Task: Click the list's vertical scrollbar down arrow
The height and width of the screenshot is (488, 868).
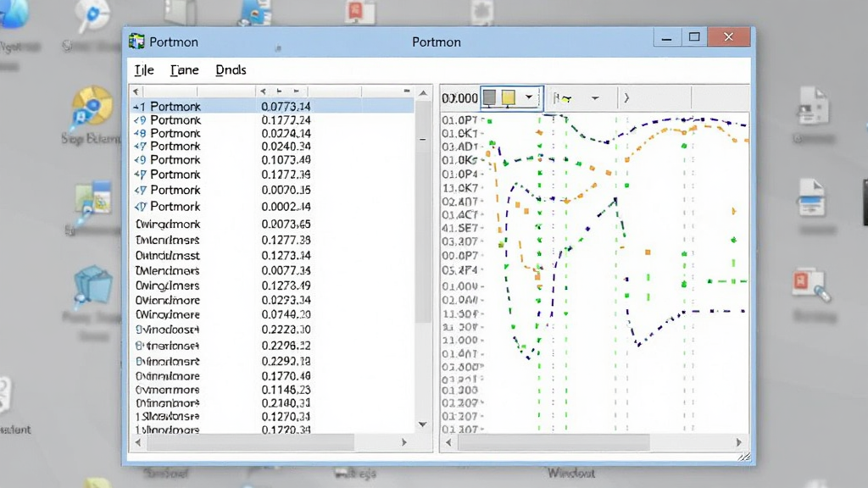Action: click(x=423, y=424)
